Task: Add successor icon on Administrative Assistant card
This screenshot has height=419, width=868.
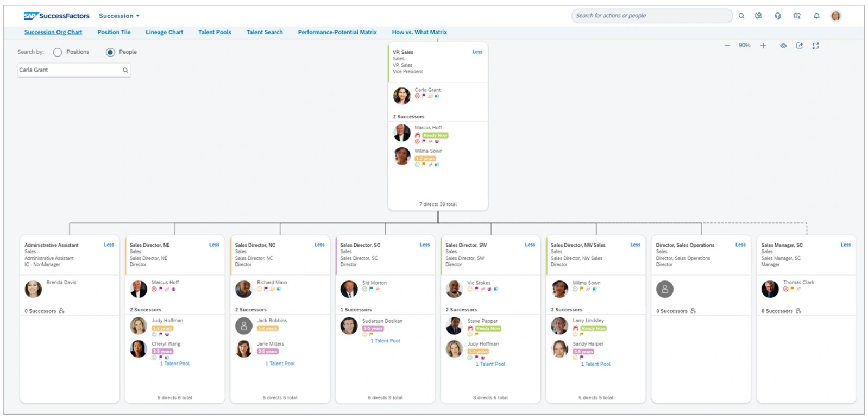Action: pos(61,311)
